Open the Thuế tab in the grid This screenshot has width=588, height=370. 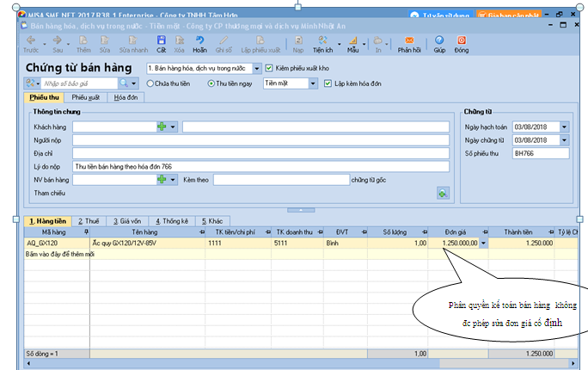(87, 221)
